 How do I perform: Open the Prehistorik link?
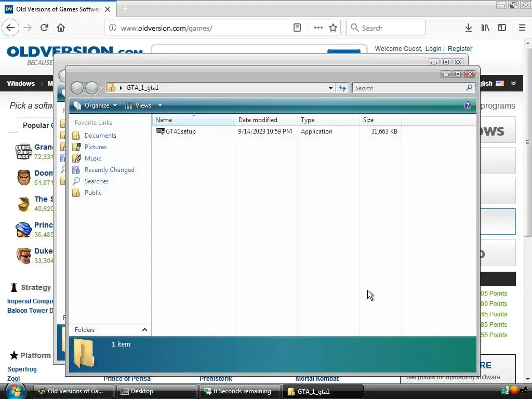[x=216, y=379]
